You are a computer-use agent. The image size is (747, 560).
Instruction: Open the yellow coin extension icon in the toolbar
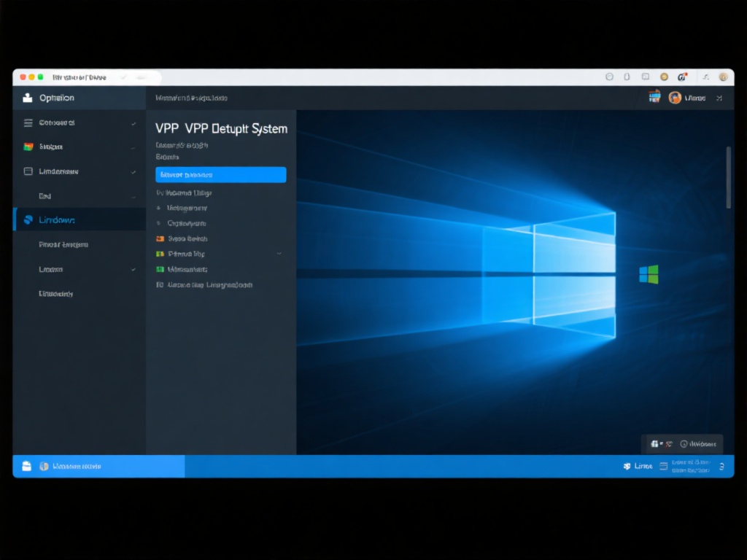coord(664,77)
